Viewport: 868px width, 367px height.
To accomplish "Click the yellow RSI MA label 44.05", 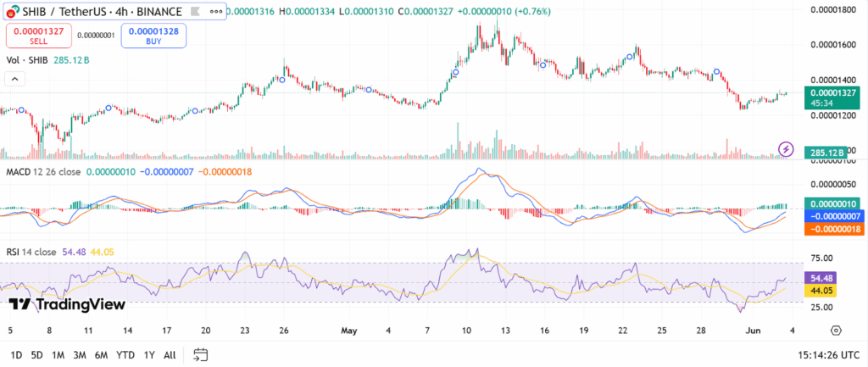I will pyautogui.click(x=821, y=291).
